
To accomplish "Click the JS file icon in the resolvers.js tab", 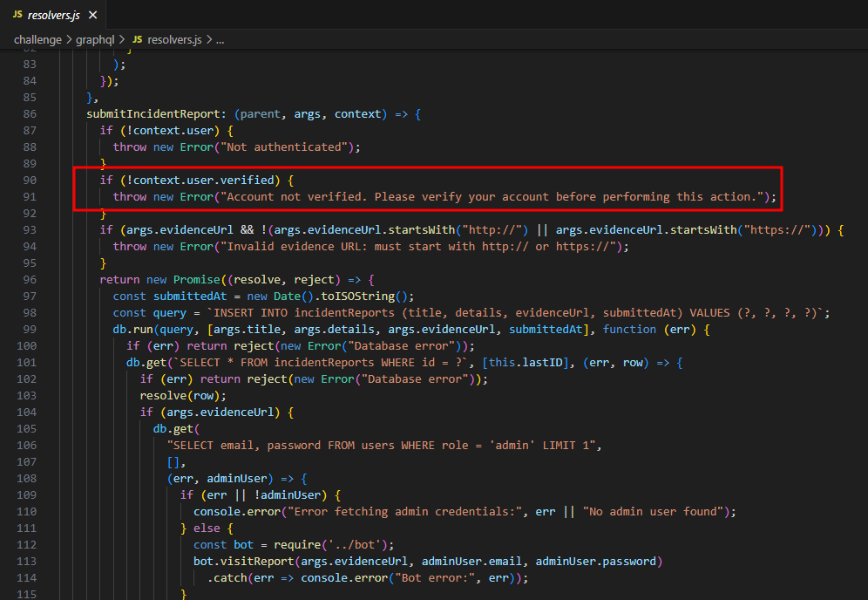I will click(17, 15).
